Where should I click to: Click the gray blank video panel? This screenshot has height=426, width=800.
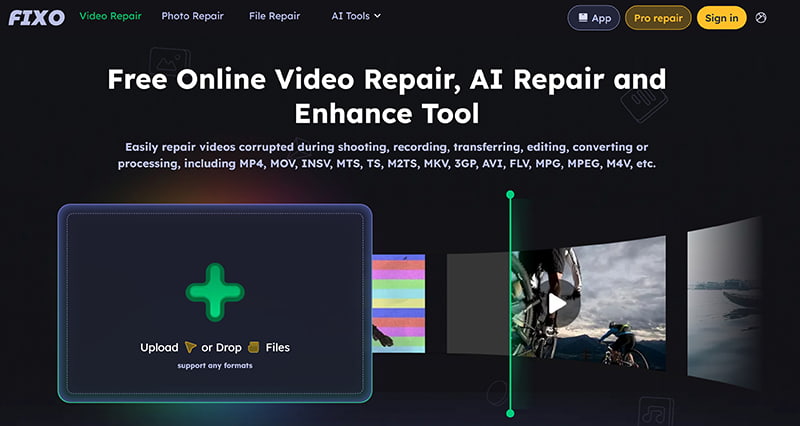click(478, 303)
